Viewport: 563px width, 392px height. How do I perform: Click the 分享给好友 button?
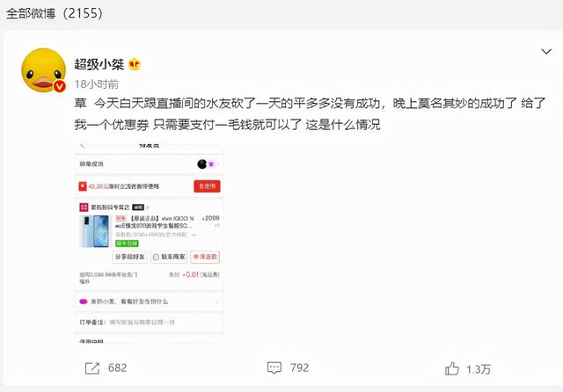click(x=129, y=257)
